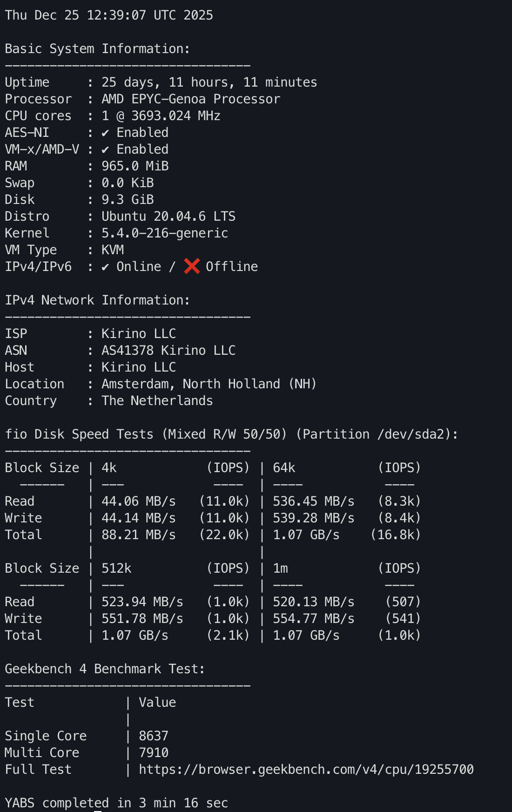
Task: Click the kernel version 5.4.0-216-generic
Action: 164,233
